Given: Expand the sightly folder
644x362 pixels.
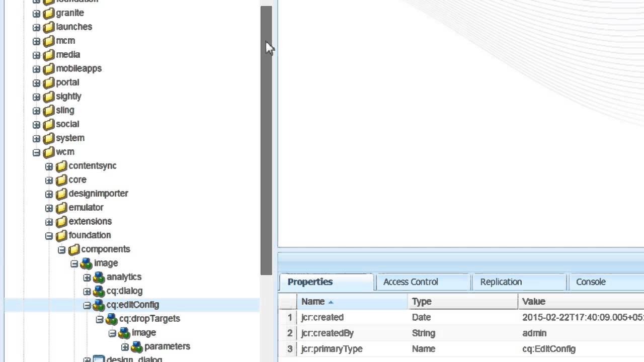Looking at the screenshot, I should (x=36, y=97).
